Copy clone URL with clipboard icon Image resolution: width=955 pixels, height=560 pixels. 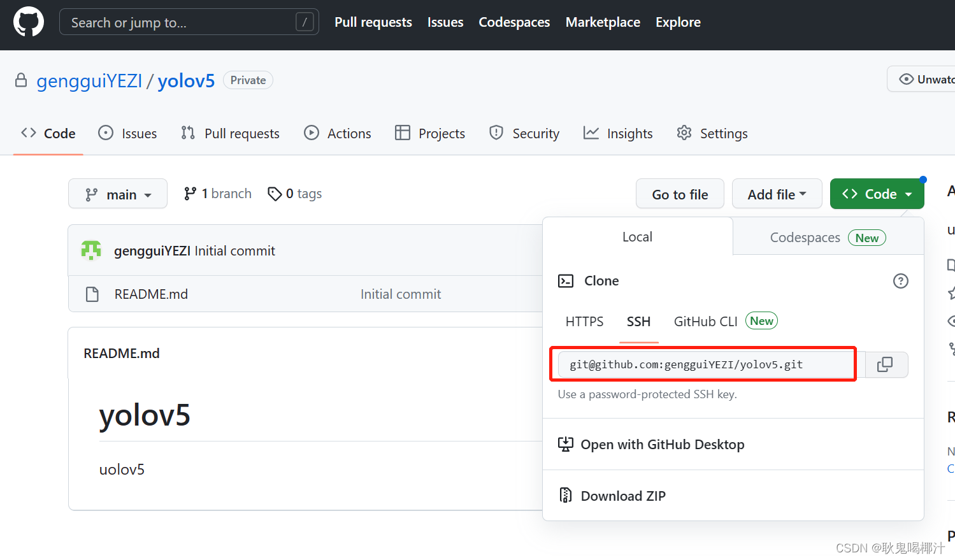[886, 364]
